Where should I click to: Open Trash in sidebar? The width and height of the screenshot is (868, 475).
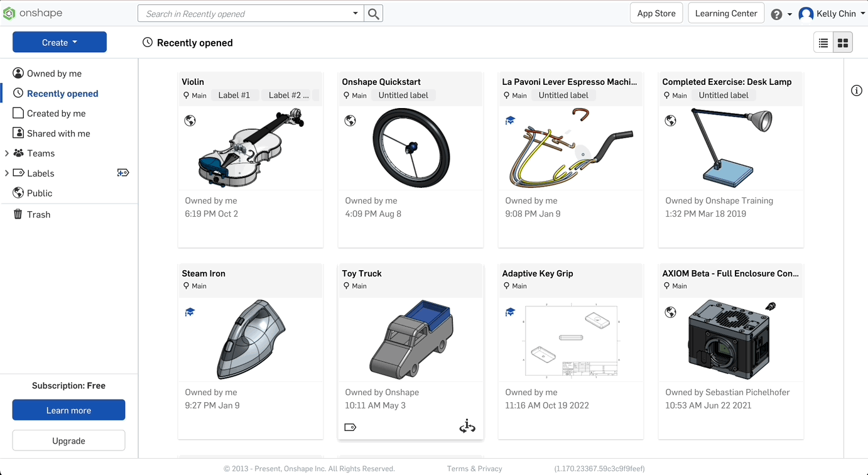38,214
